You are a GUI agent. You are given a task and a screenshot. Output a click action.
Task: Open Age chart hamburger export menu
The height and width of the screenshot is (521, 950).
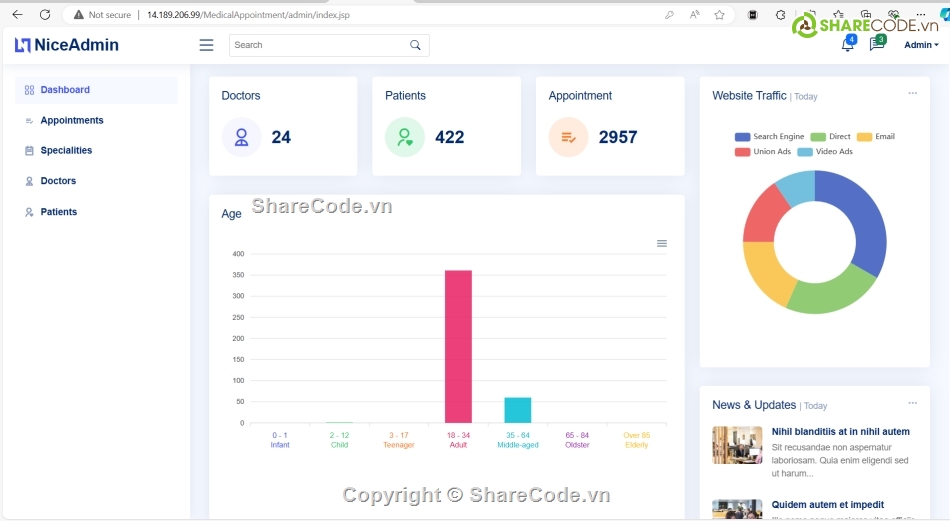(x=661, y=243)
